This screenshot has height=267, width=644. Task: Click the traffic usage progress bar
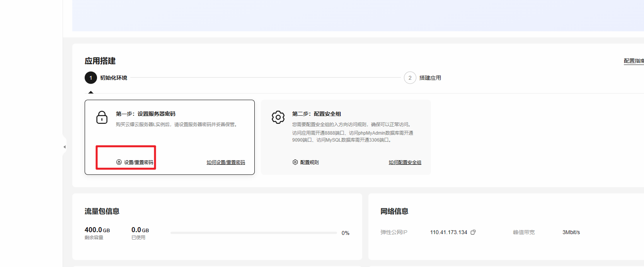254,233
